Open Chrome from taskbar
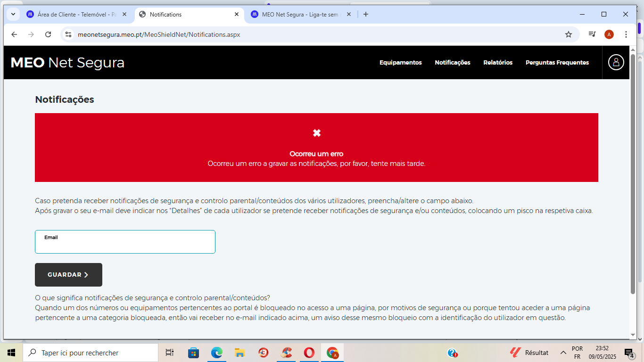Image resolution: width=644 pixels, height=362 pixels. point(332,353)
